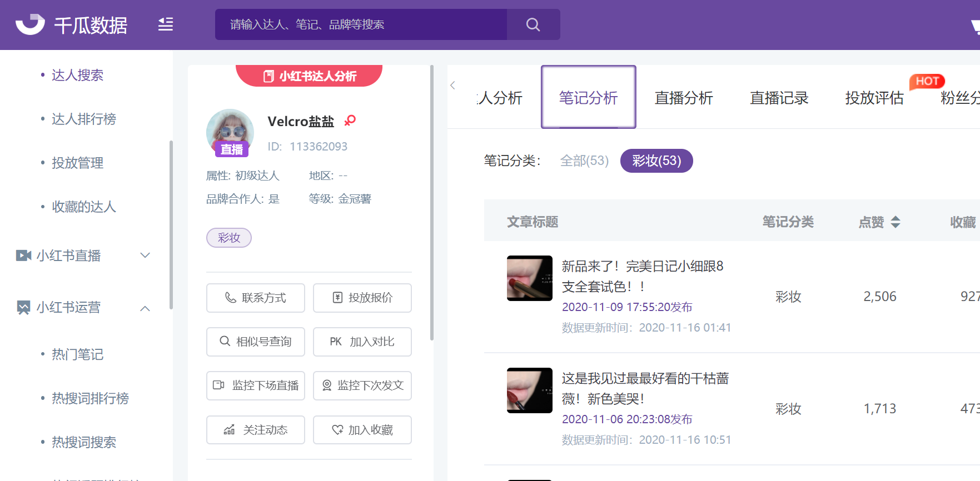This screenshot has width=980, height=481.
Task: Click the heart icon in 加入收藏
Action: tap(337, 430)
